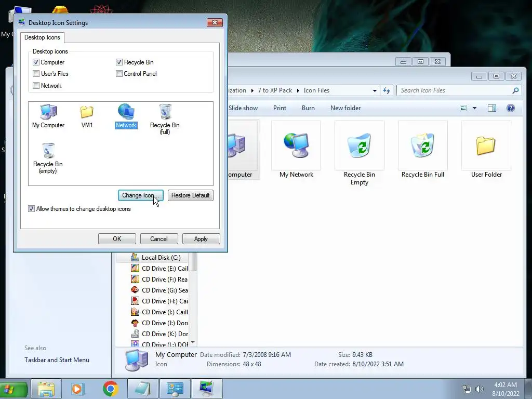Click Cancel in Desktop Icon Settings
Image resolution: width=532 pixels, height=399 pixels.
159,239
